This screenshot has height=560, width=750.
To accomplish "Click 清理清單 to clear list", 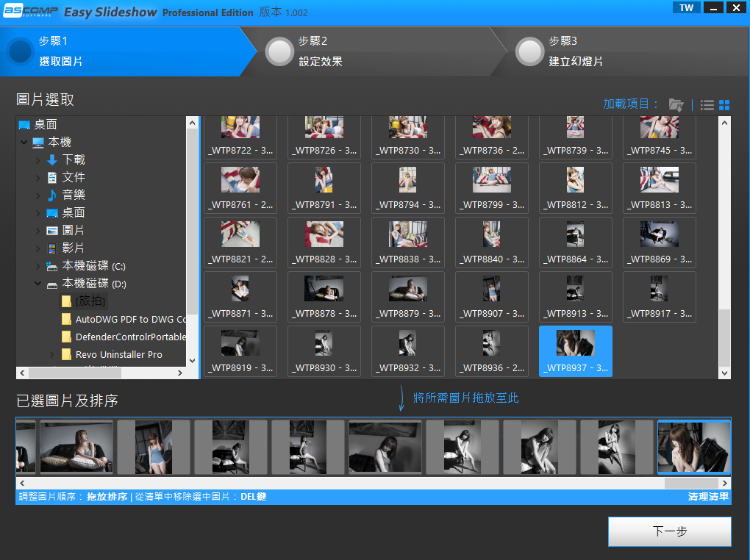I will (708, 496).
